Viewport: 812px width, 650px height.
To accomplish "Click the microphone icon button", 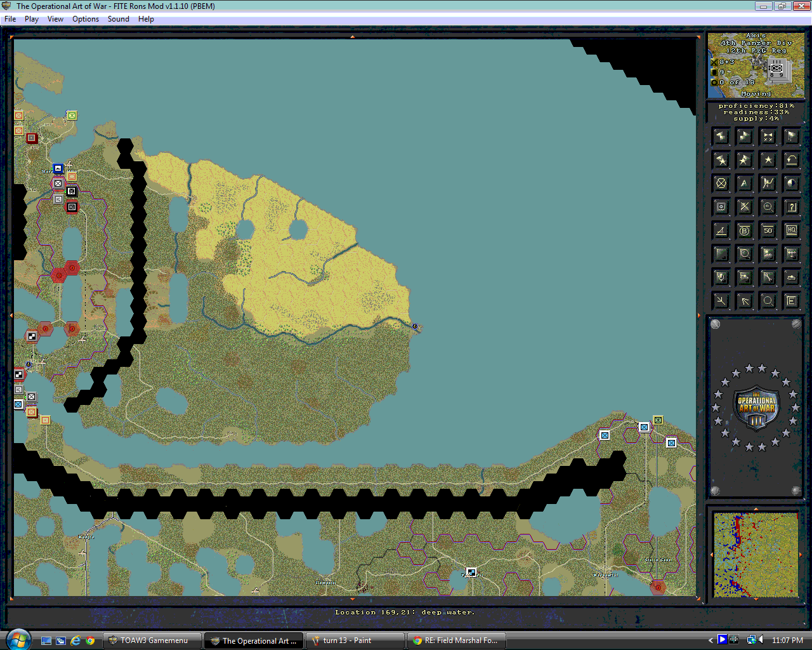I will coord(721,277).
